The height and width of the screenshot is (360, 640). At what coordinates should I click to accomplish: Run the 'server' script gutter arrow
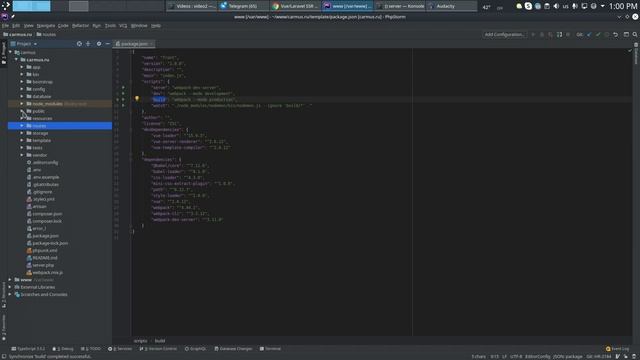point(123,87)
